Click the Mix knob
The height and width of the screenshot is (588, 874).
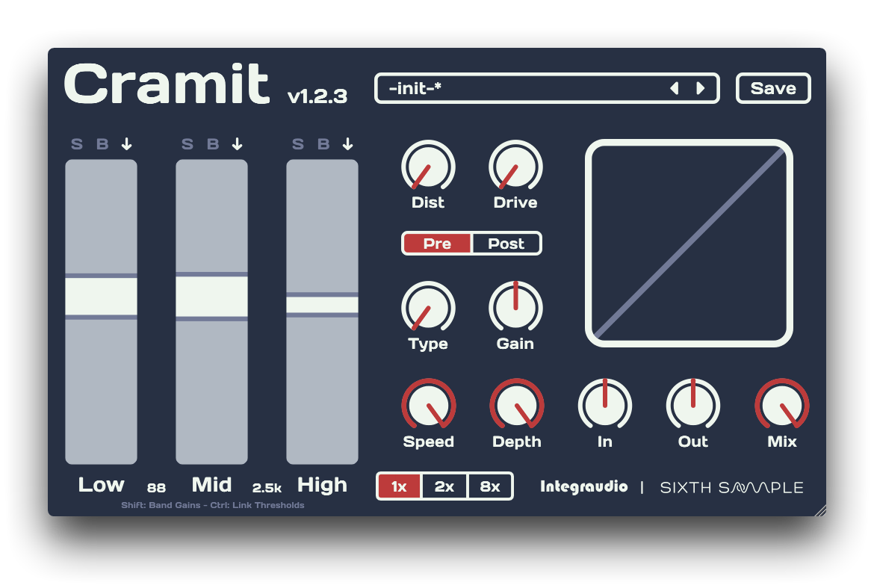(782, 405)
